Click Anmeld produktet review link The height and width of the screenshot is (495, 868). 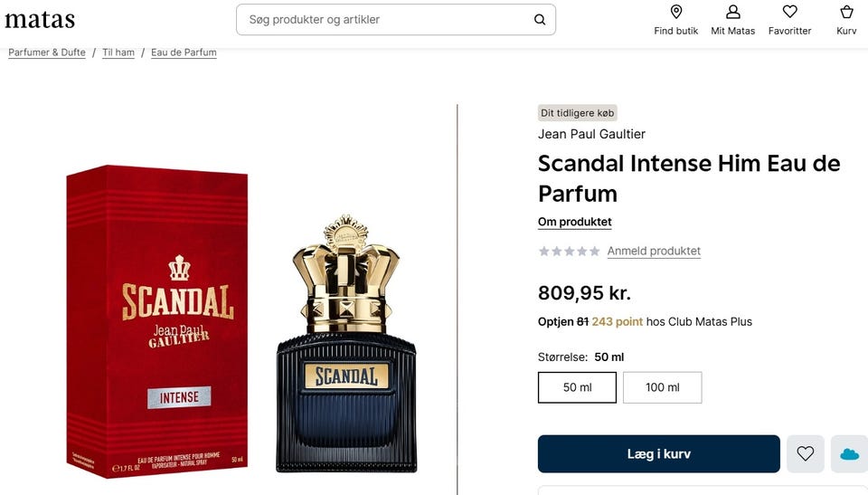tap(654, 252)
